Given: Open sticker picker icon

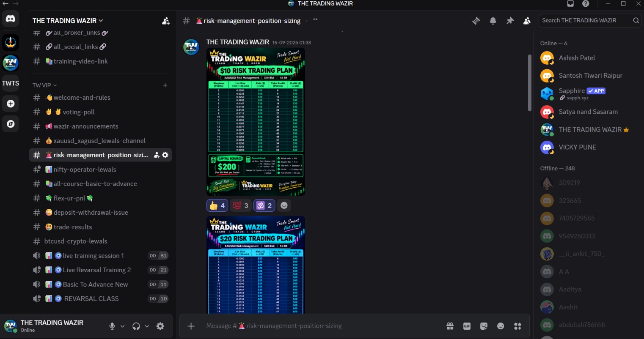Looking at the screenshot, I should point(484,326).
